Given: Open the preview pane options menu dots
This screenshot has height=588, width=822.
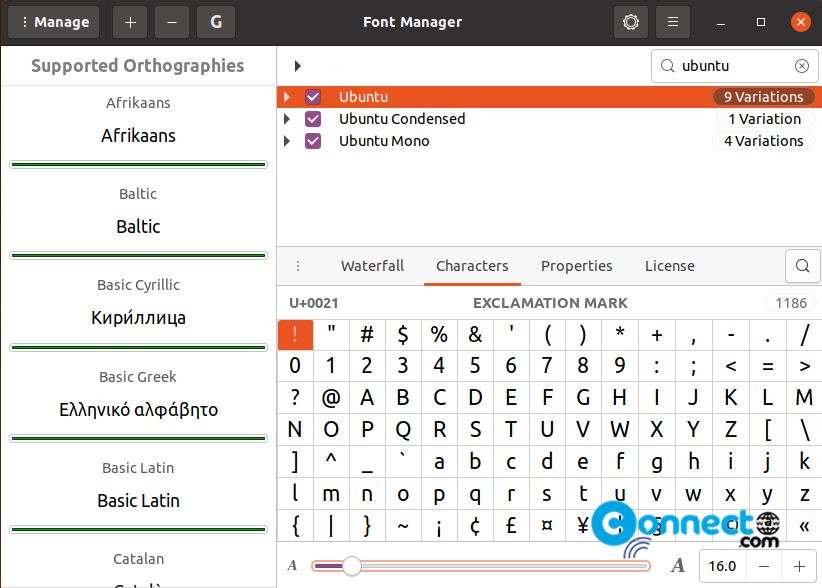Looking at the screenshot, I should (298, 266).
